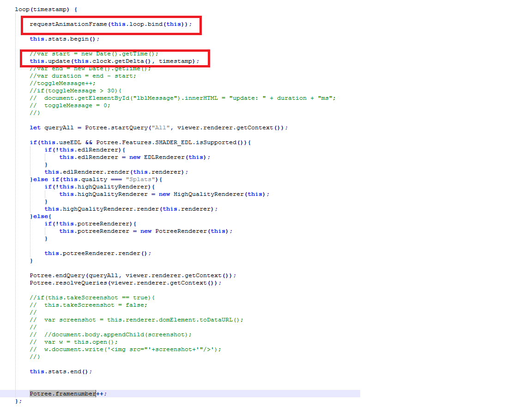
Task: Click the this.update(this.clock.getDelta(), timestamp) line
Action: [x=115, y=61]
